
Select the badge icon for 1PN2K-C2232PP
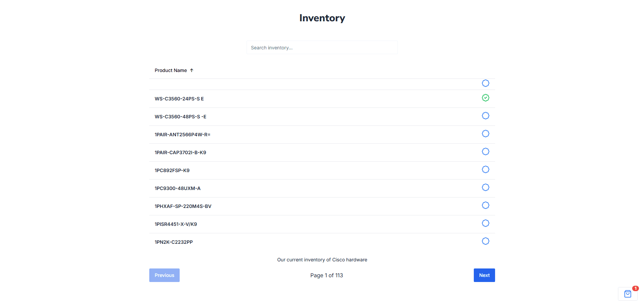pyautogui.click(x=485, y=241)
